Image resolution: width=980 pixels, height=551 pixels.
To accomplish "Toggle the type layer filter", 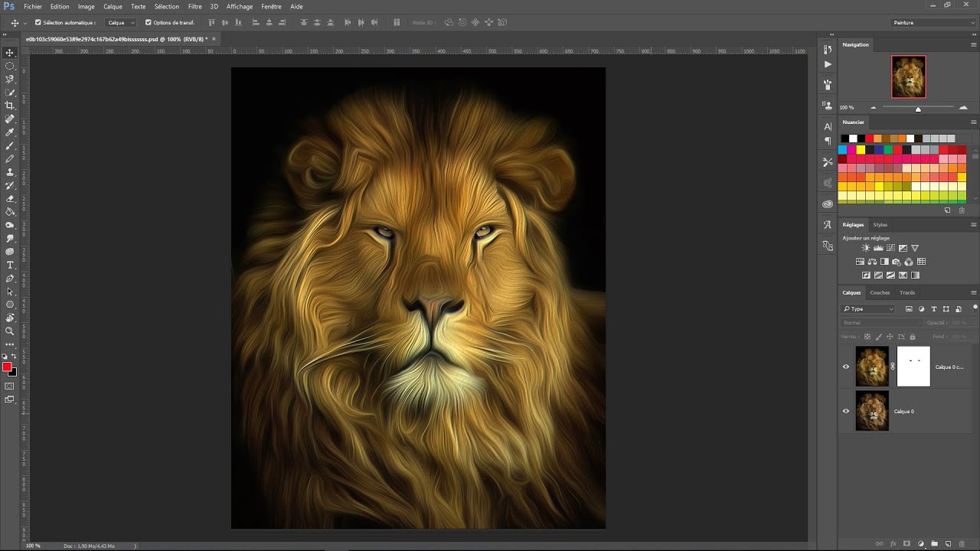I will tap(934, 309).
